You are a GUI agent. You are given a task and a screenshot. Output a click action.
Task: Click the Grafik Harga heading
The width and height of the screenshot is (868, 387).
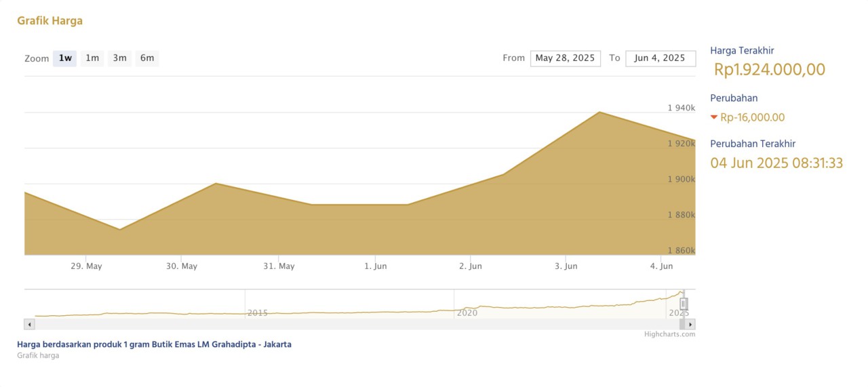coord(50,21)
